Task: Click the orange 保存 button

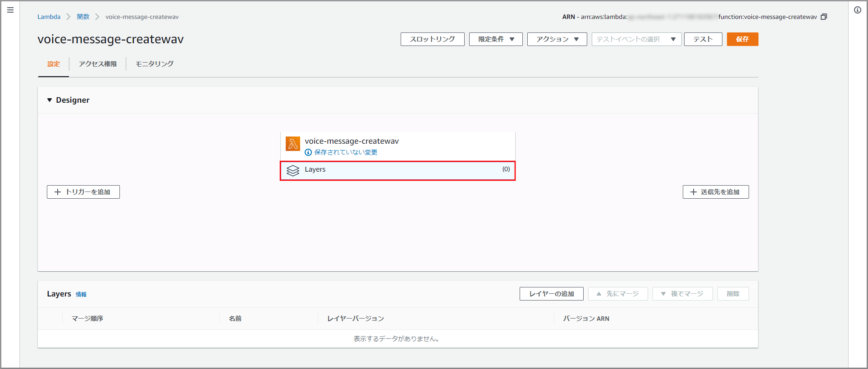Action: coord(743,39)
